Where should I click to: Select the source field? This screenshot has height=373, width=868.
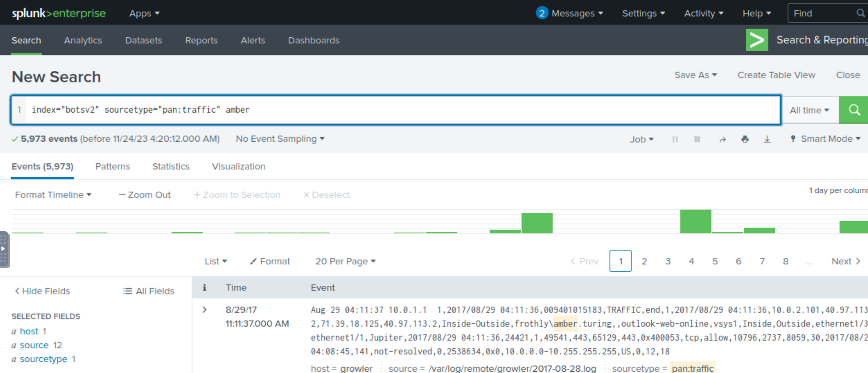click(34, 345)
